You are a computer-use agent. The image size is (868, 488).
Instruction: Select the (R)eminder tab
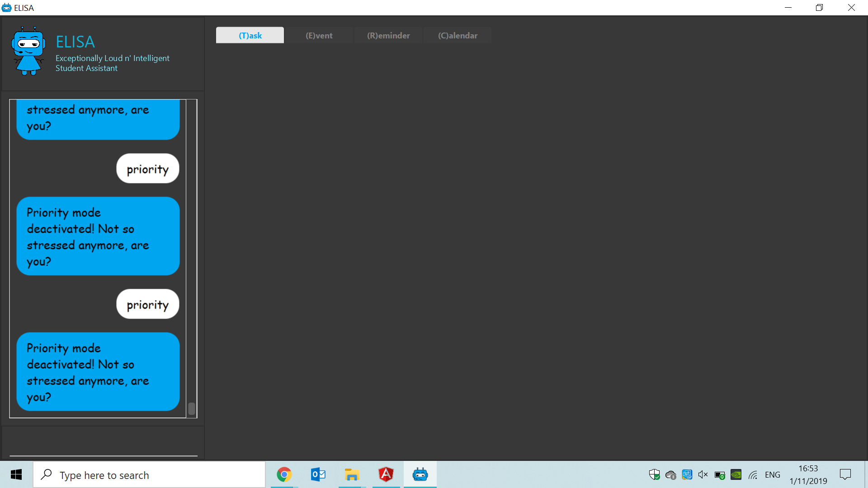click(388, 35)
